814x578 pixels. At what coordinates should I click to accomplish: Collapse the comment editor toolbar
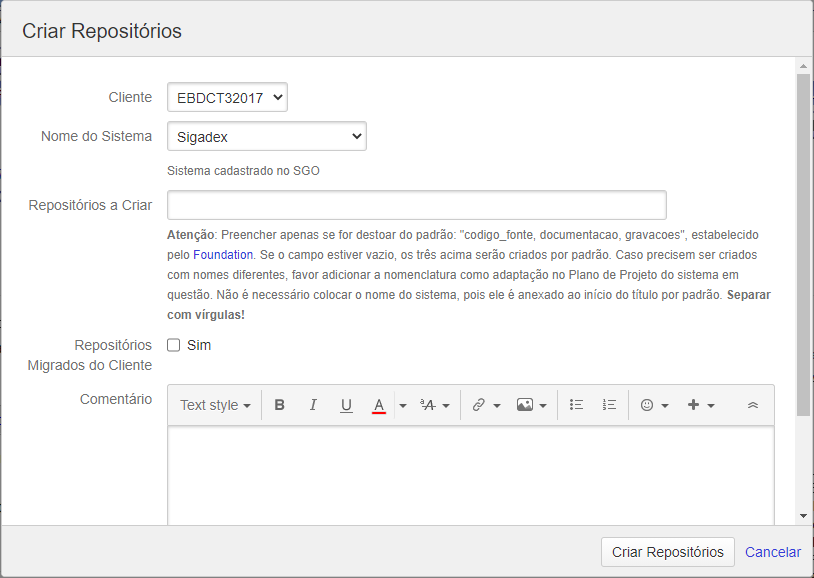[753, 405]
